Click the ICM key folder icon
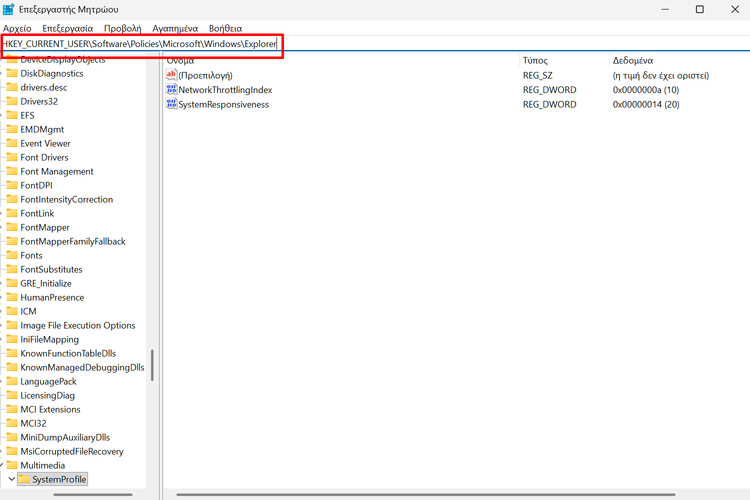Image resolution: width=750 pixels, height=500 pixels. coord(12,311)
